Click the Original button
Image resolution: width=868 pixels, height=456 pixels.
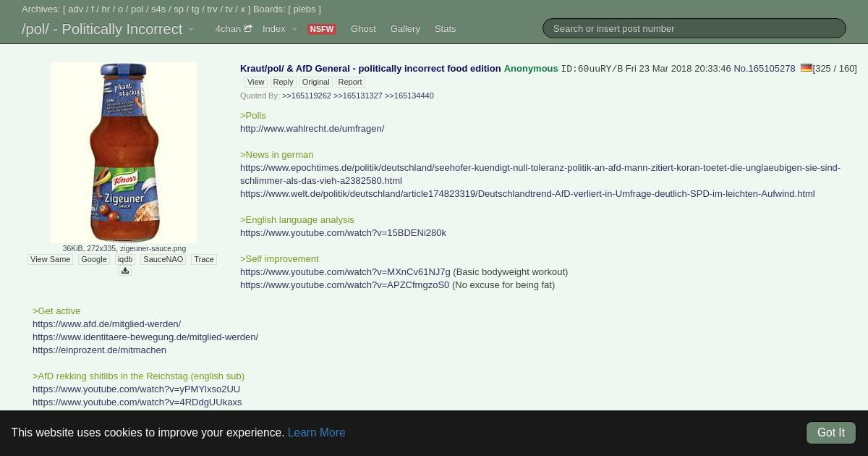click(315, 82)
